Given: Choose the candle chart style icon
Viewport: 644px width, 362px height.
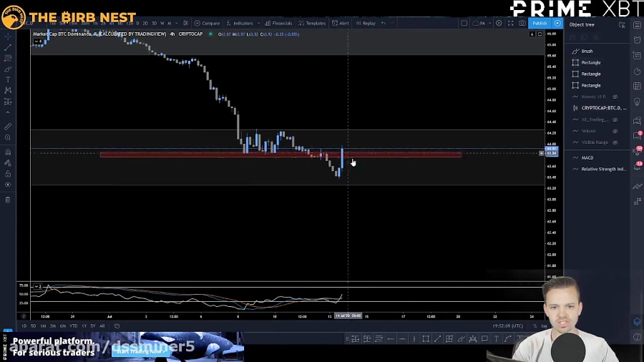Looking at the screenshot, I should (x=185, y=24).
